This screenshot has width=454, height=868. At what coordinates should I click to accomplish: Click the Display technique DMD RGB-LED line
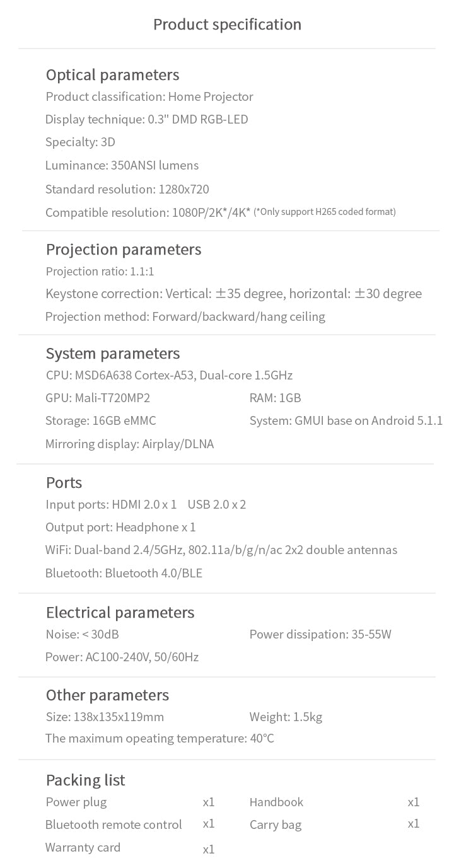146,119
